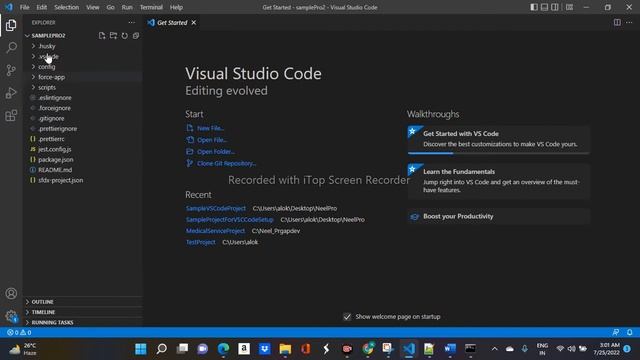Open recent project MedicalServiceProject
The image size is (640, 360).
pos(216,231)
